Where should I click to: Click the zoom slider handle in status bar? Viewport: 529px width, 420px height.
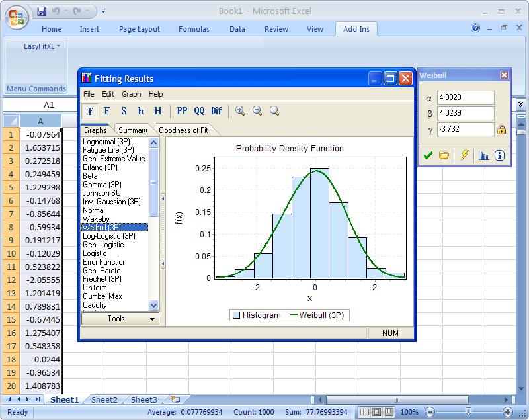coord(468,412)
